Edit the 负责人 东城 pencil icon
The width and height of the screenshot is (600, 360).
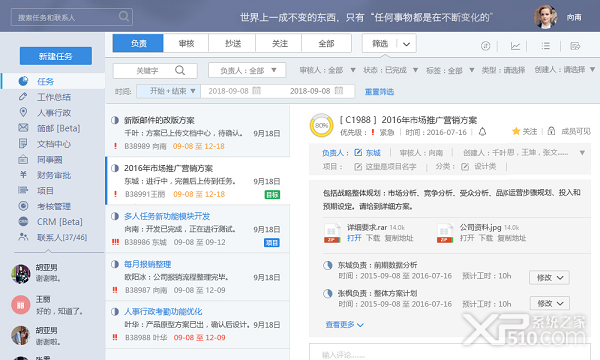358,153
